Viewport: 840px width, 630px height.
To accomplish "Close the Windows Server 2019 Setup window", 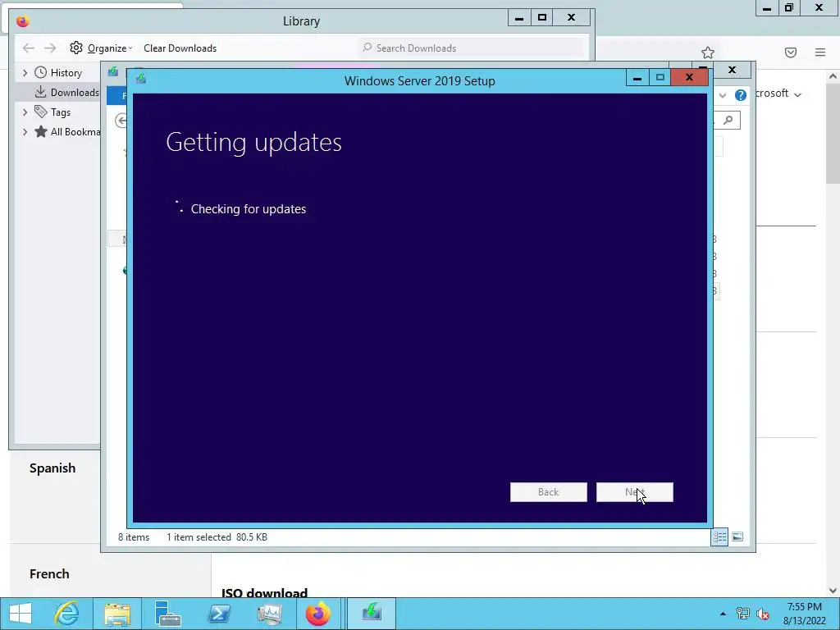I will [689, 78].
